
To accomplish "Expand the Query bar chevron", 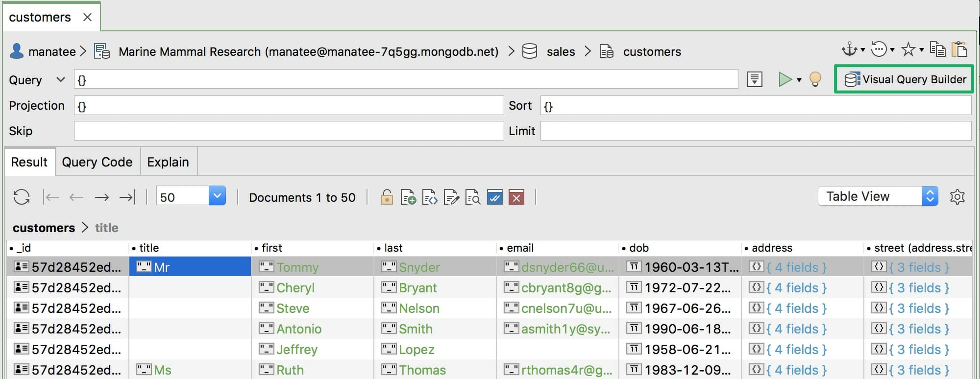I will 60,79.
